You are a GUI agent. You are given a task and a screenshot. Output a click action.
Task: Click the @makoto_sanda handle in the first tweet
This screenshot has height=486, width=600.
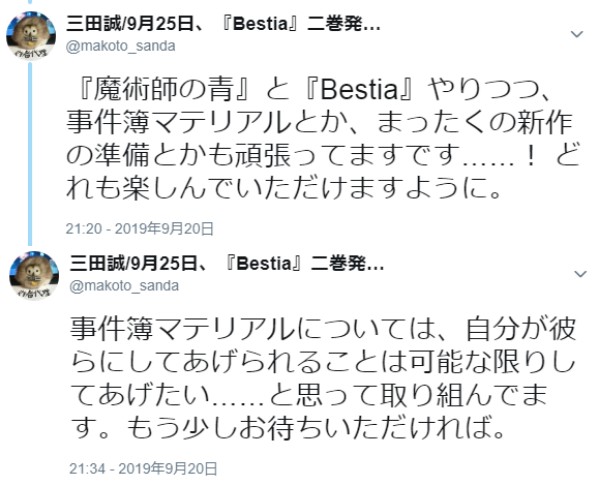(124, 45)
